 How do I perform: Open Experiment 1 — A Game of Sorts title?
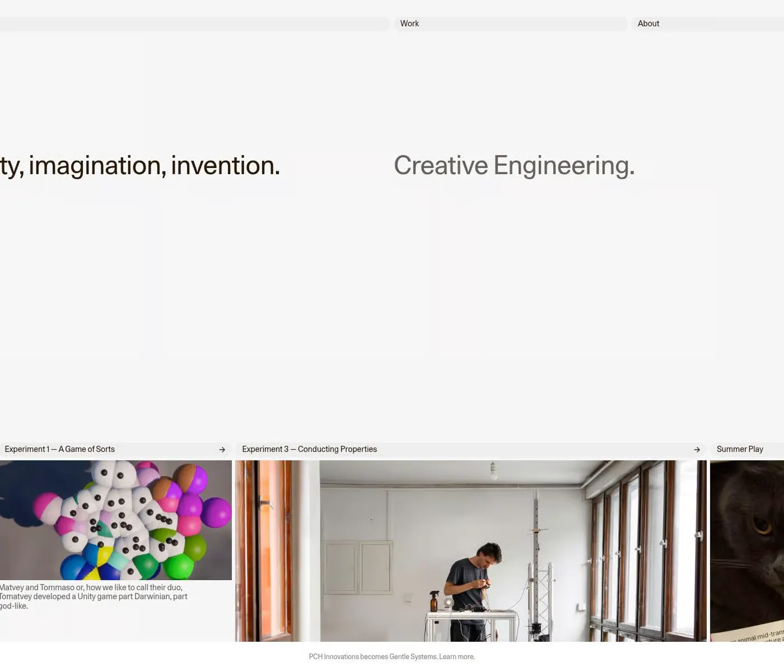[x=60, y=449]
